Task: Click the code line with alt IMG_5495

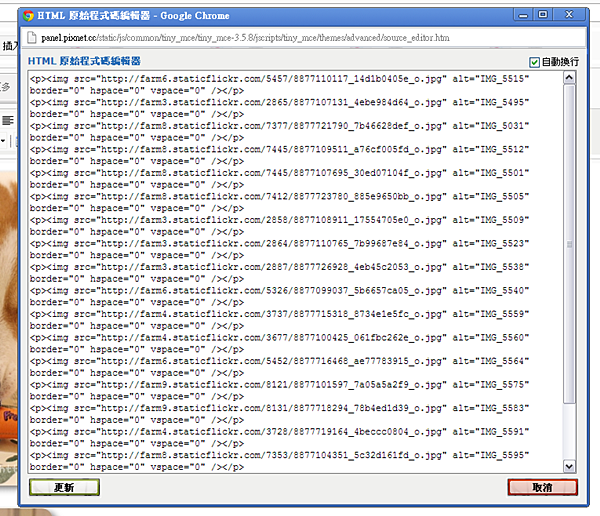Action: point(279,102)
